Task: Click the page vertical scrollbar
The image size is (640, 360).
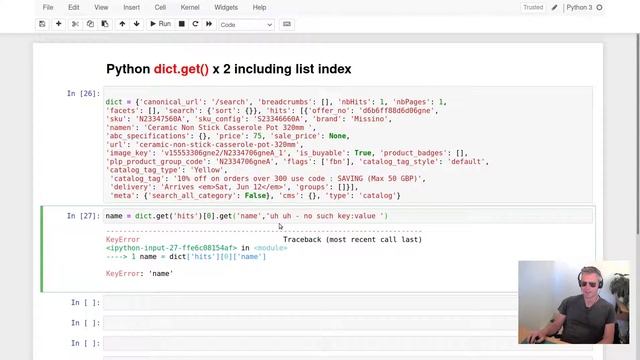Action: [x=638, y=135]
